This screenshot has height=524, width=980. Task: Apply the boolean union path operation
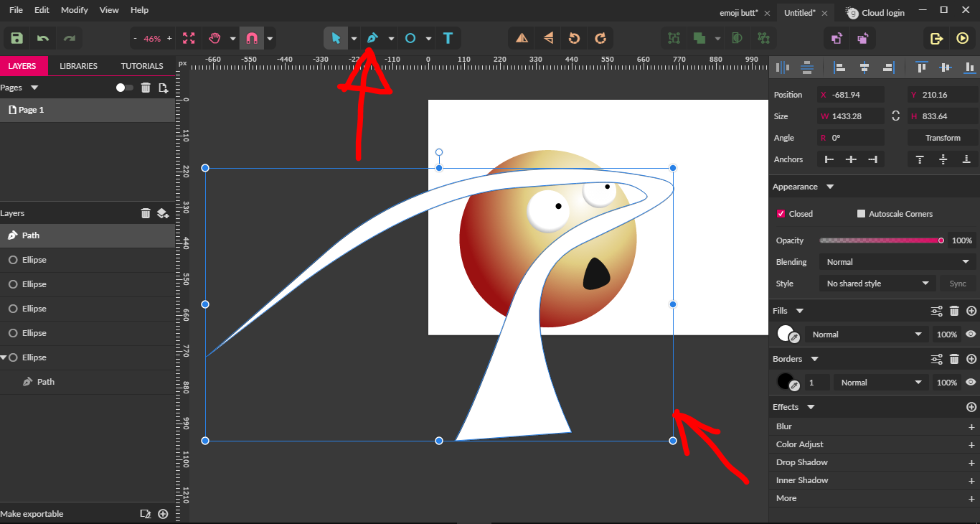click(x=699, y=38)
